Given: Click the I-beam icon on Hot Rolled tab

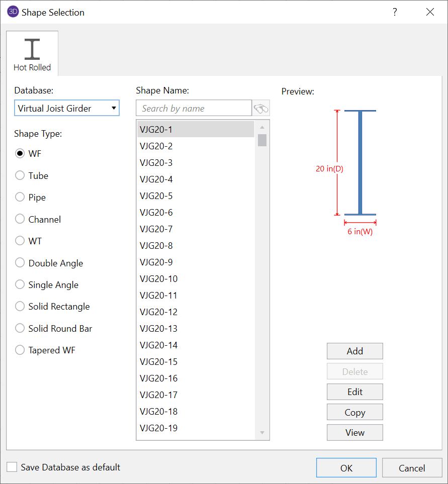Looking at the screenshot, I should (32, 48).
